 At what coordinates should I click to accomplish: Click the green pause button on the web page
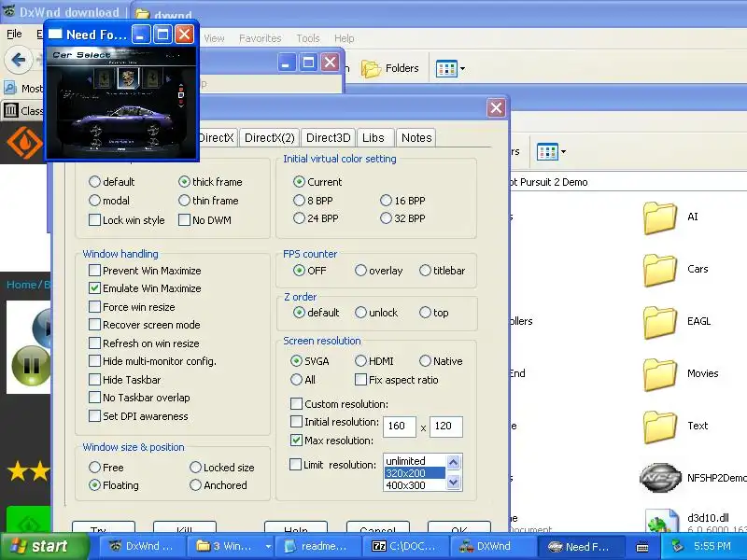point(31,366)
